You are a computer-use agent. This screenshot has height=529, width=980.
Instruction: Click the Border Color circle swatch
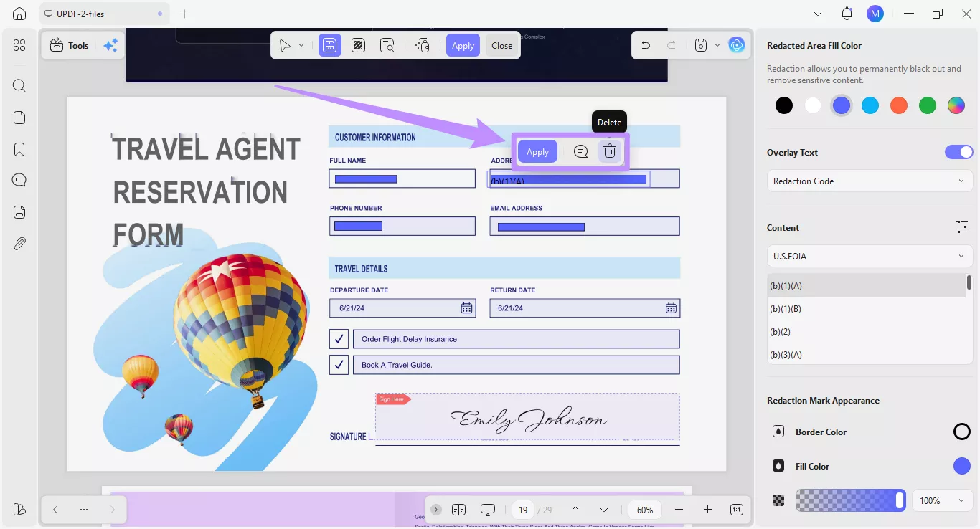962,432
